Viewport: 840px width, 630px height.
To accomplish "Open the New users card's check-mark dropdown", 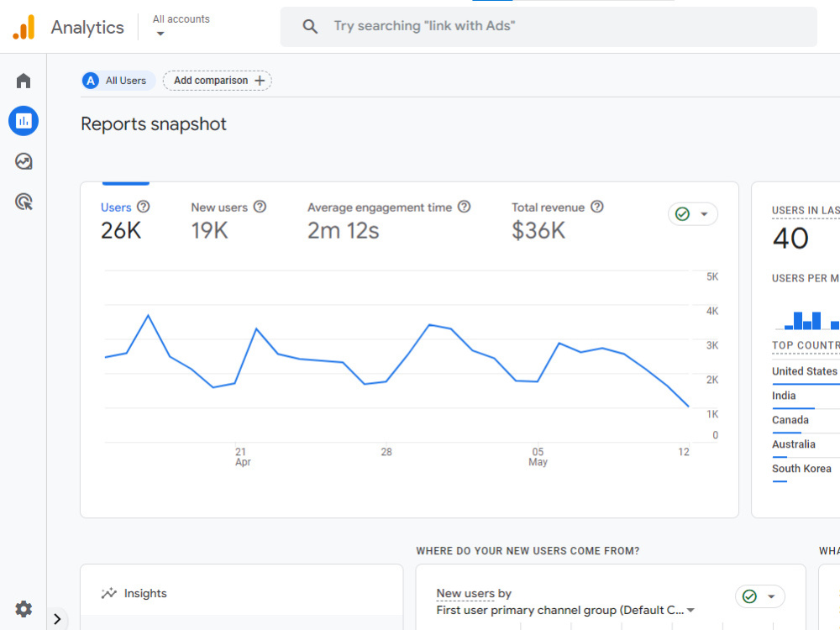I will [x=759, y=596].
